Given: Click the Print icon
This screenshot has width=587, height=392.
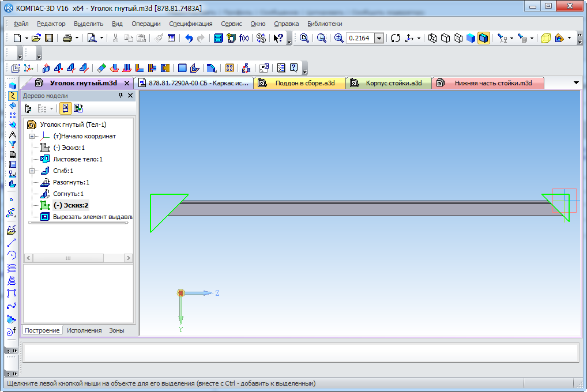Looking at the screenshot, I should [67, 38].
